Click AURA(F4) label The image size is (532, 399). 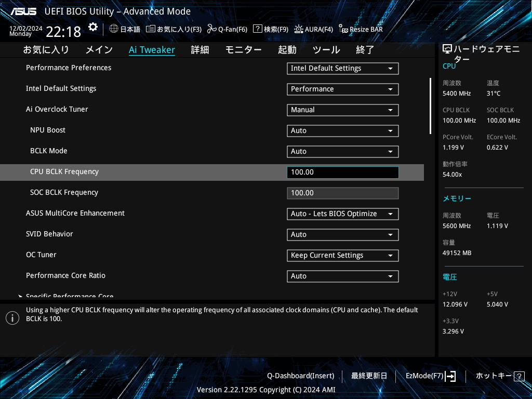(x=319, y=30)
